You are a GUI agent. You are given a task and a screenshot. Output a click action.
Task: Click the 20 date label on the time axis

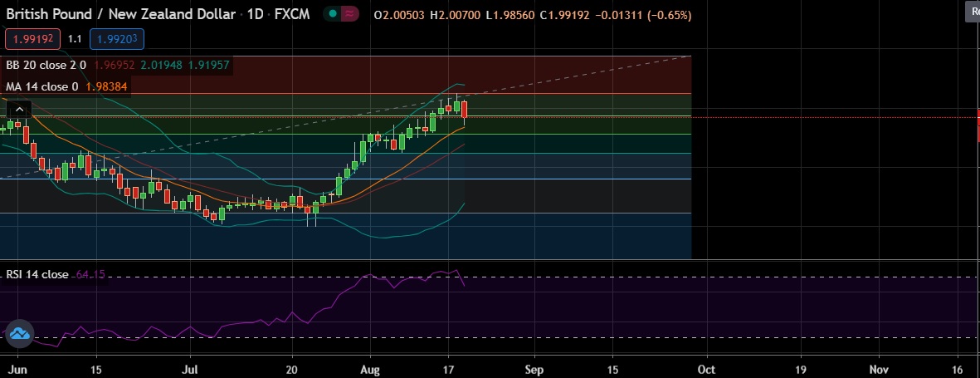292,370
